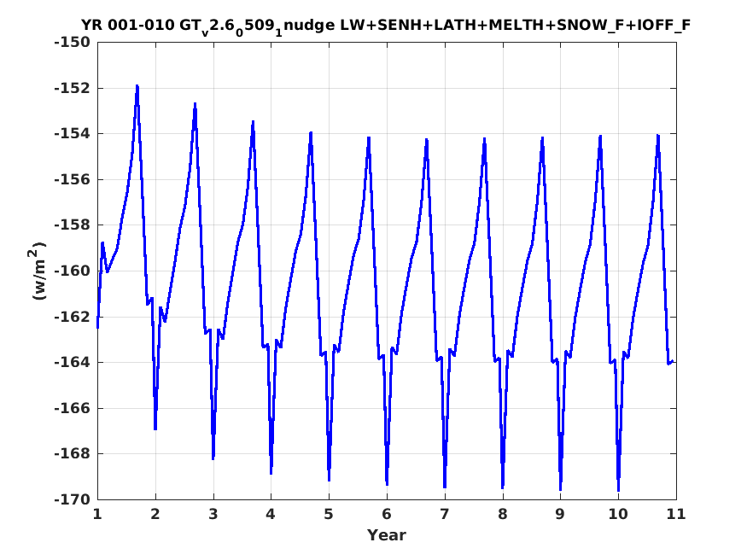Select the y-axis tick label "-170"
This screenshot has height=560, width=747.
(x=73, y=499)
